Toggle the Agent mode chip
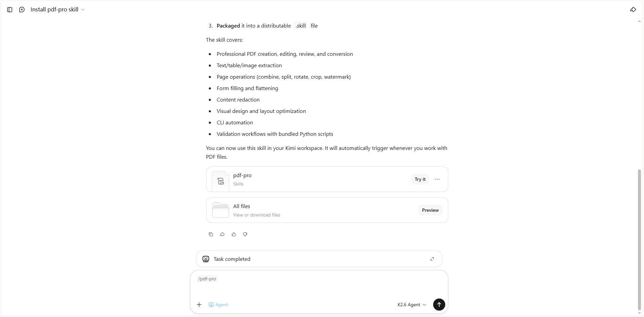The image size is (644, 317). (x=218, y=305)
